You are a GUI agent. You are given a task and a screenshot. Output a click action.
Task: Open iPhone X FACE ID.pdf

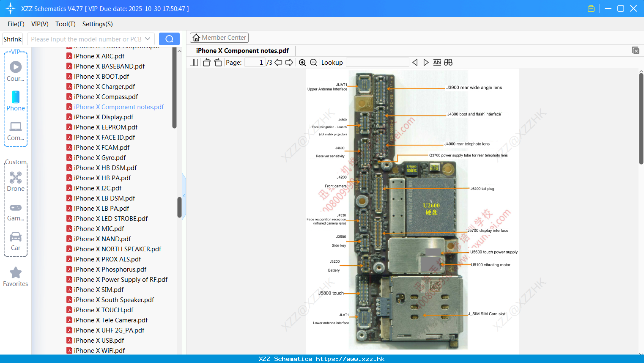[x=101, y=137]
